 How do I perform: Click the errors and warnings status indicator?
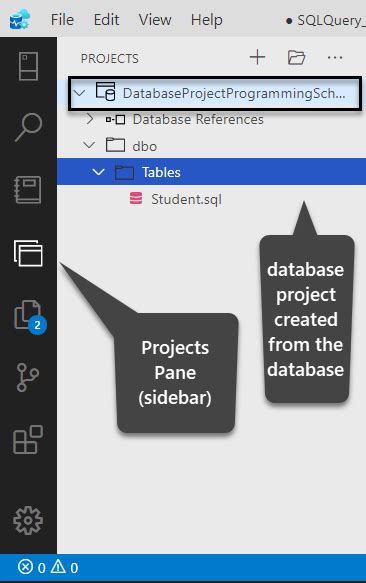(48, 567)
